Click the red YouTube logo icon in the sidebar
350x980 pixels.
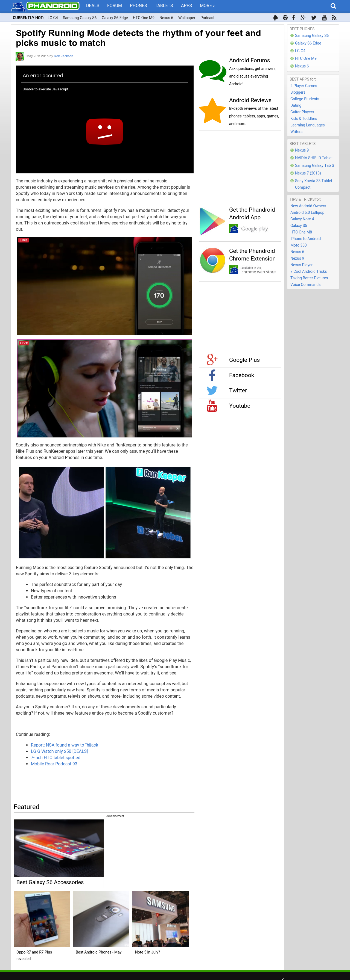tap(212, 405)
